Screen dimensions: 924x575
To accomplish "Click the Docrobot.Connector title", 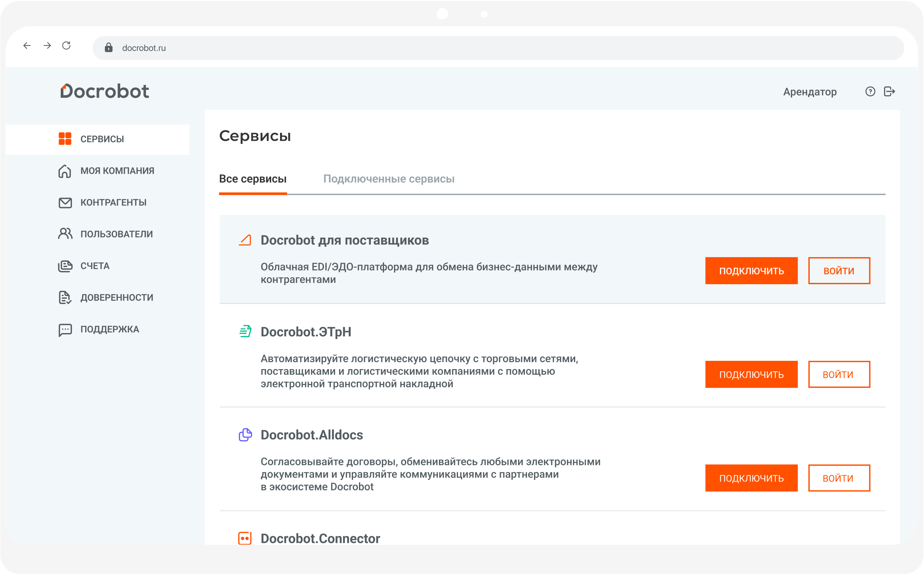I will coord(320,539).
